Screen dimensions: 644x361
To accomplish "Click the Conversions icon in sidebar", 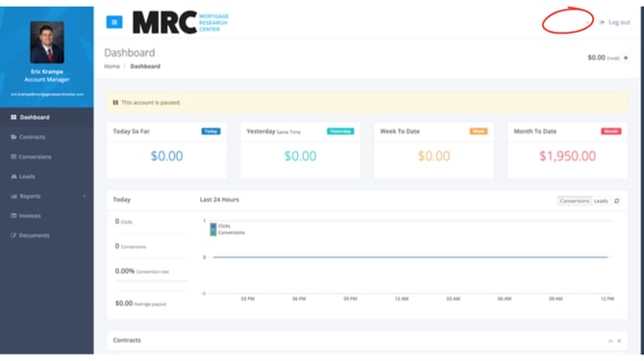I will 13,156.
